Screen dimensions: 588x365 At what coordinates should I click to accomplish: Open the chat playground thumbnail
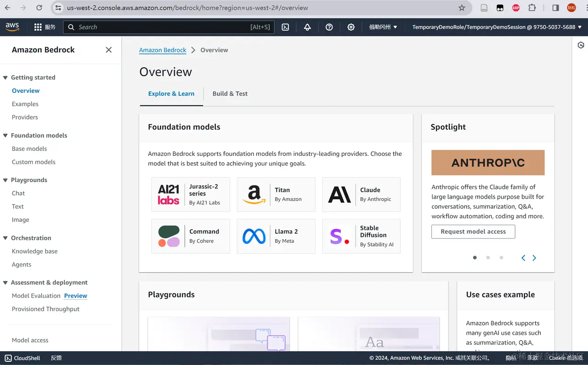[x=219, y=334]
